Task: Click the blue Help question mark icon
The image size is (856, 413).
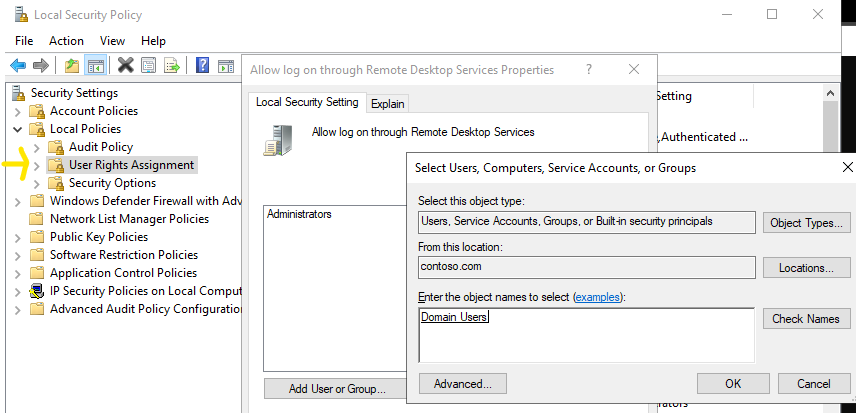Action: click(x=202, y=66)
